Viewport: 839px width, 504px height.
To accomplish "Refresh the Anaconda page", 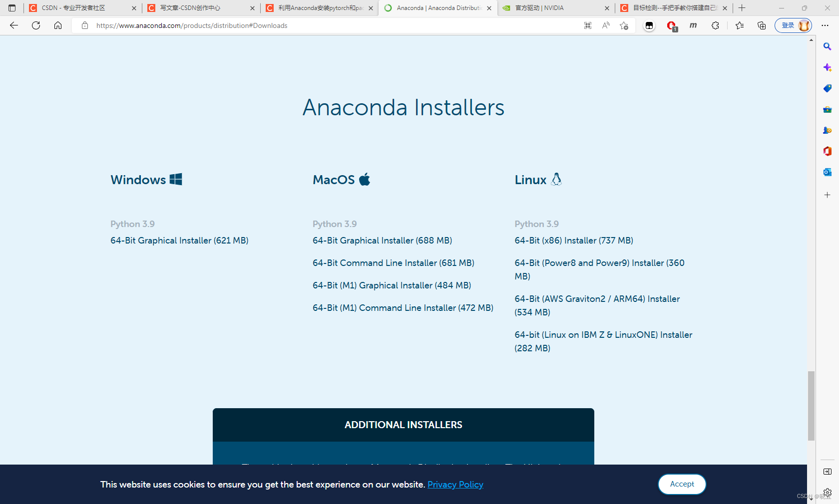I will pos(36,25).
